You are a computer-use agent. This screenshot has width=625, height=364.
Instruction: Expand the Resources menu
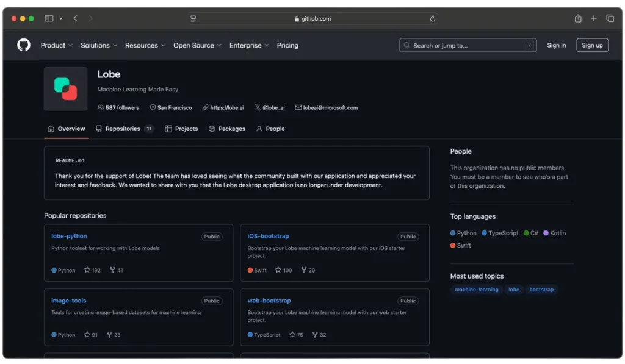[x=145, y=45]
